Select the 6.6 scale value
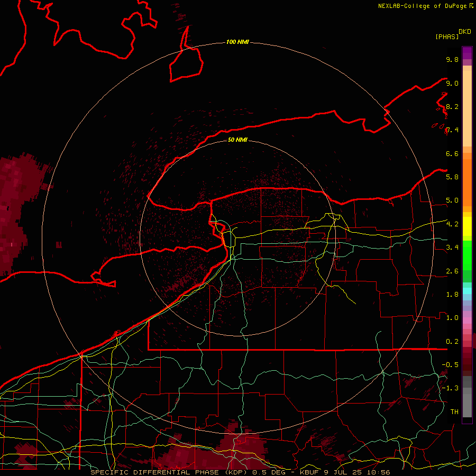 (452, 153)
